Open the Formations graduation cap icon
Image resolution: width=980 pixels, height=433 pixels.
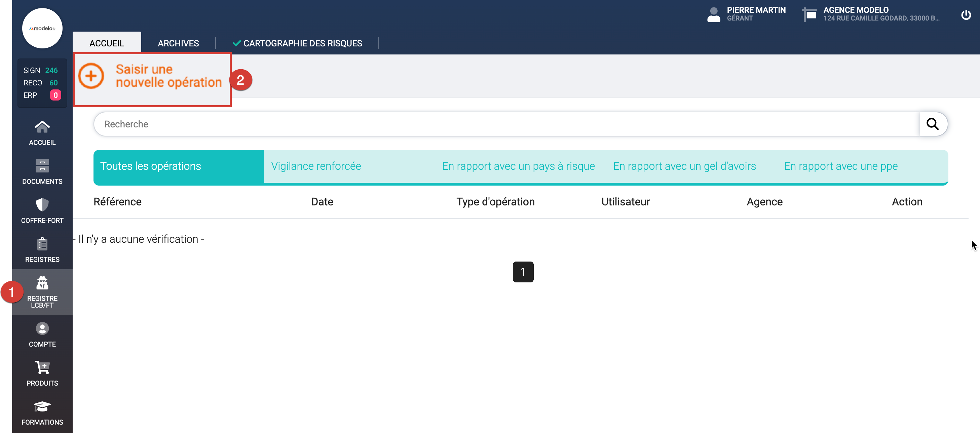[x=42, y=407]
